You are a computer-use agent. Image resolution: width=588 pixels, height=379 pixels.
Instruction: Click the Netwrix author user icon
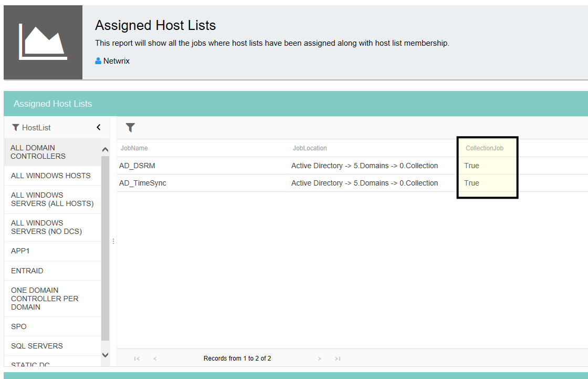(x=98, y=61)
